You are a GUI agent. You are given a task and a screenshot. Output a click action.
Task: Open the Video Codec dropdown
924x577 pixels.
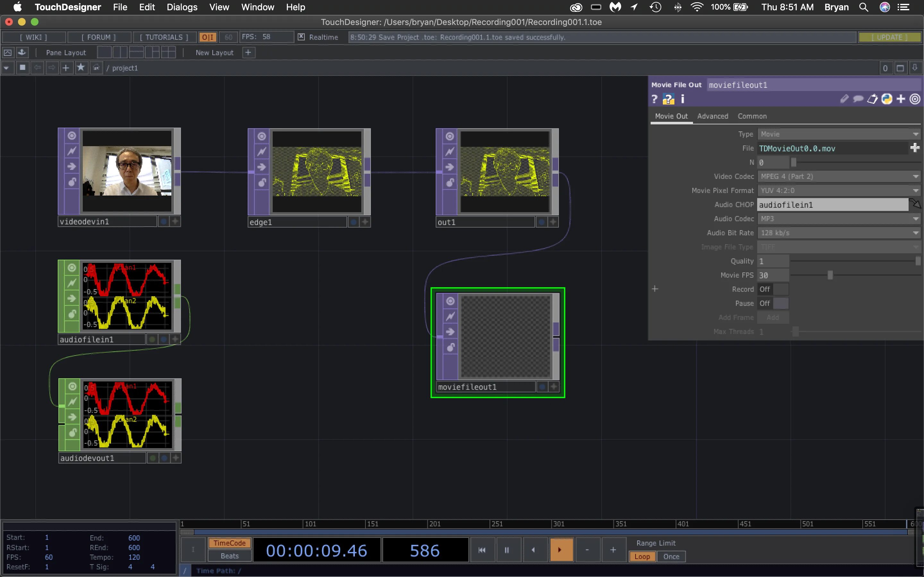click(x=838, y=176)
